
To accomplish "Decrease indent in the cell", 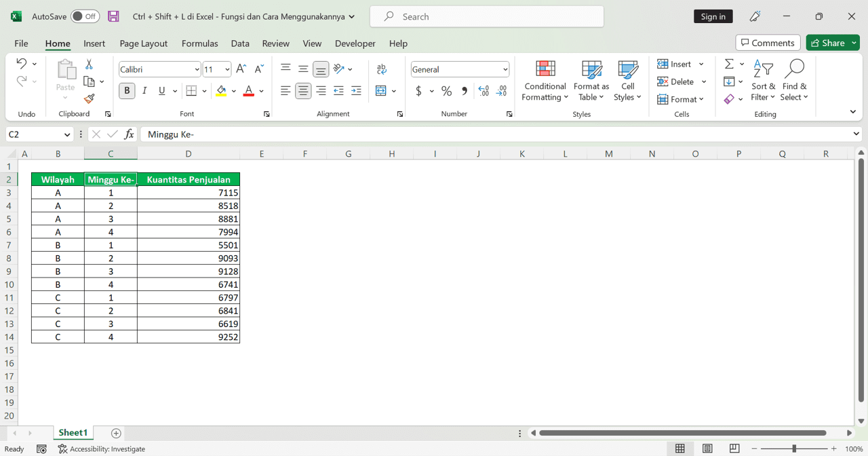I will (x=338, y=91).
